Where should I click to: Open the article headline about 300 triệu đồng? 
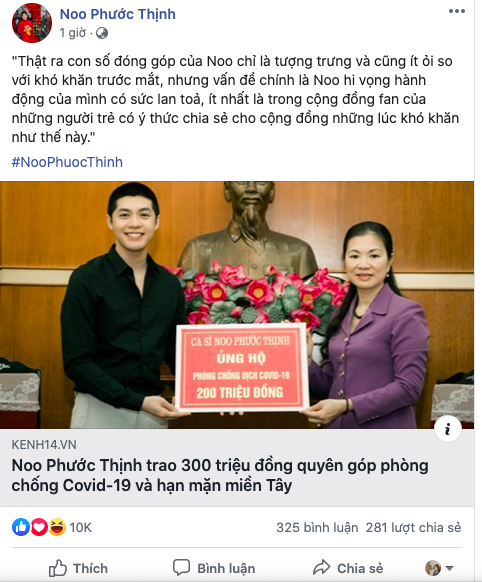[x=220, y=475]
